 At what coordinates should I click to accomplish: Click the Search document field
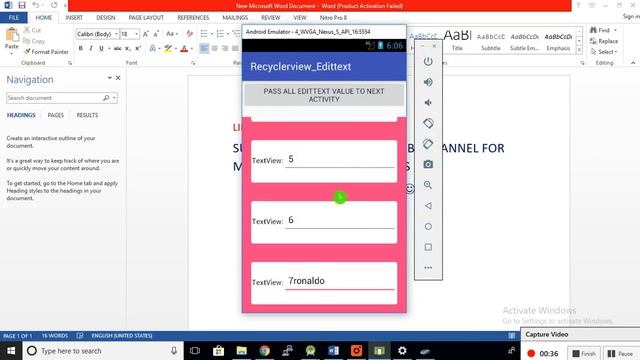[x=54, y=98]
